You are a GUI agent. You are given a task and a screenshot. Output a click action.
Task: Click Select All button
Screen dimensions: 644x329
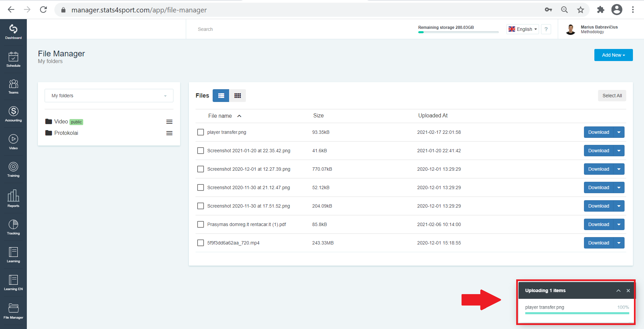(612, 96)
